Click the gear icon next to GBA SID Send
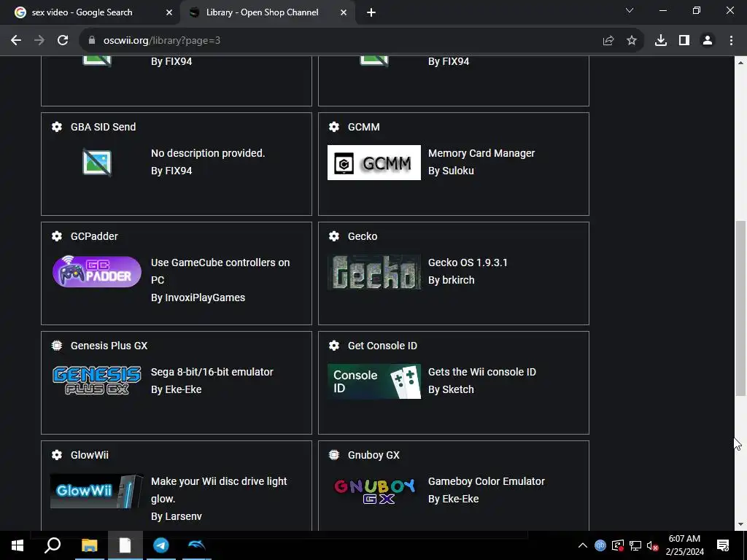The image size is (747, 560). 57,127
